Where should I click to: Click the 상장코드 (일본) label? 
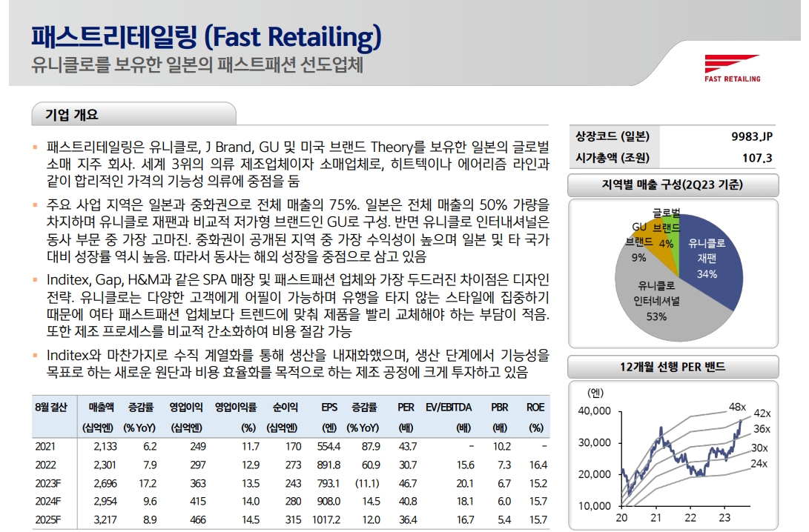[612, 136]
